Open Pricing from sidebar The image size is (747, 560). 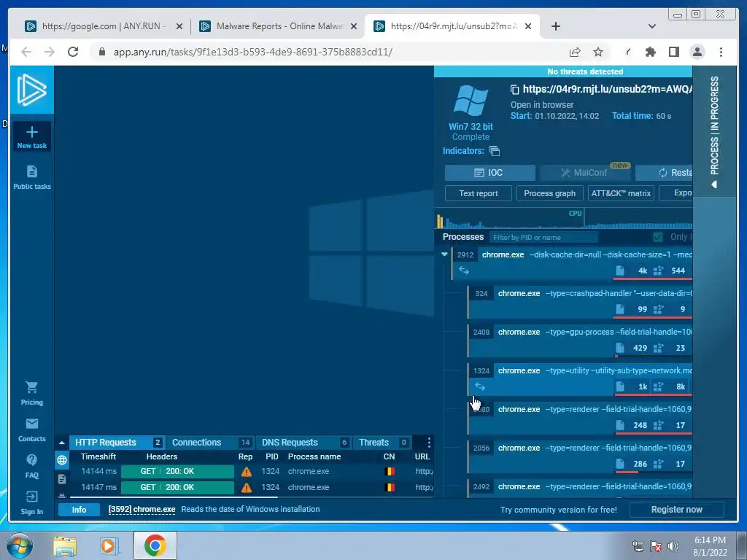pyautogui.click(x=32, y=393)
